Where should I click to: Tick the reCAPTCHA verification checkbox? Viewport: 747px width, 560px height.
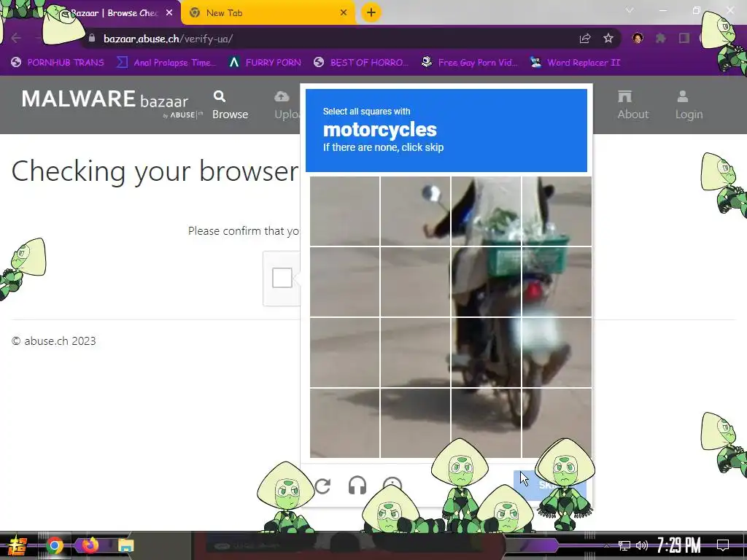[x=282, y=278]
